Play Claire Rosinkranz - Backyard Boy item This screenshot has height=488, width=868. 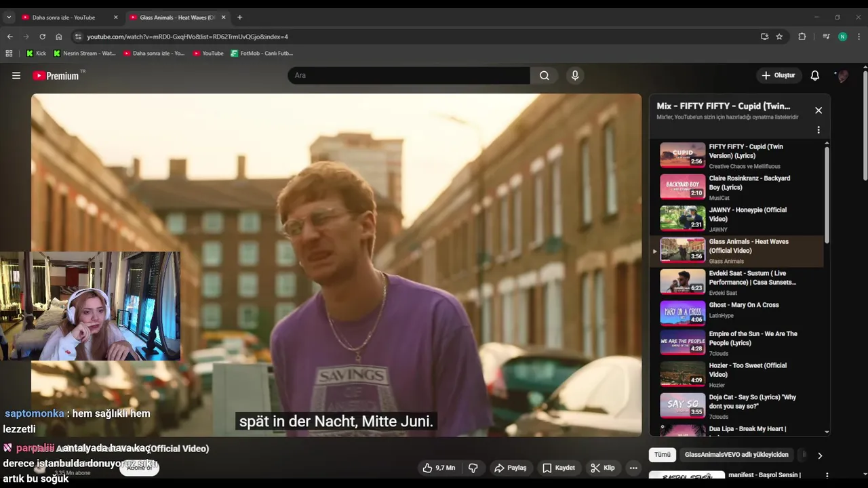point(738,187)
